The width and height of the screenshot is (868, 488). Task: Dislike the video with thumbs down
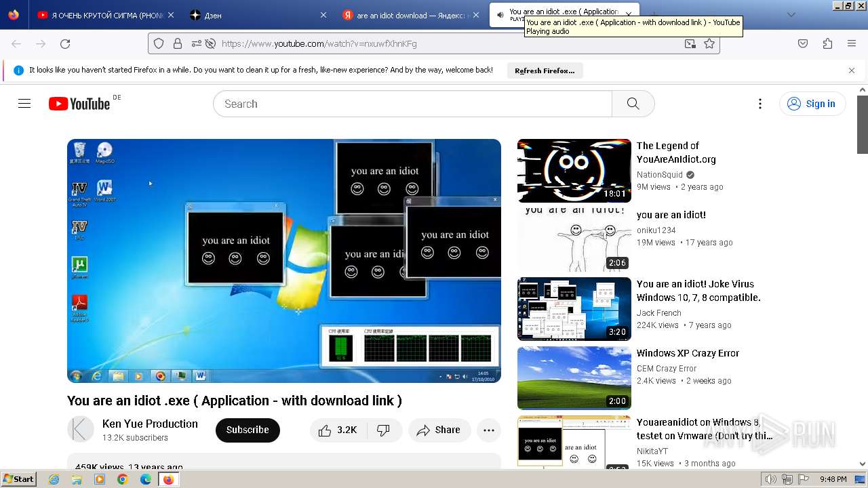tap(384, 430)
